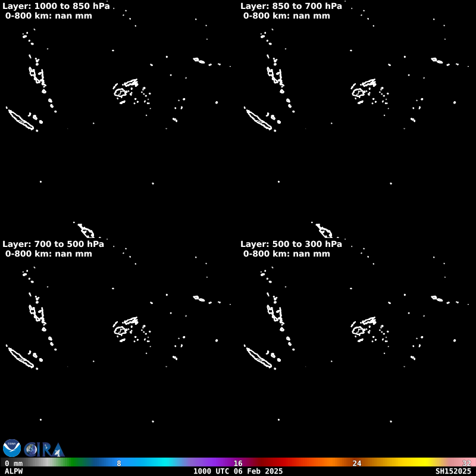Viewport: 476px width, 476px height.
Task: Click '0-800 km: nan mm' under 700 to 500 hPa
Action: click(49, 254)
